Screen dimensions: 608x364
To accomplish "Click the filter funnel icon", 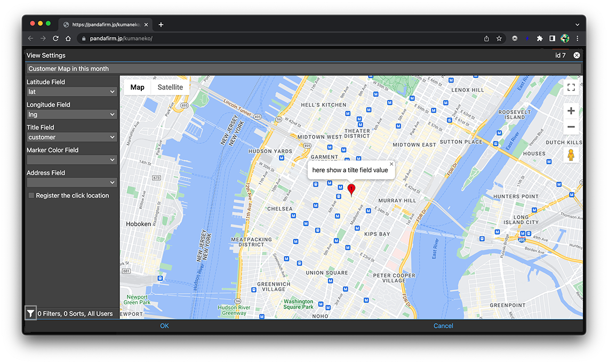I will click(31, 313).
